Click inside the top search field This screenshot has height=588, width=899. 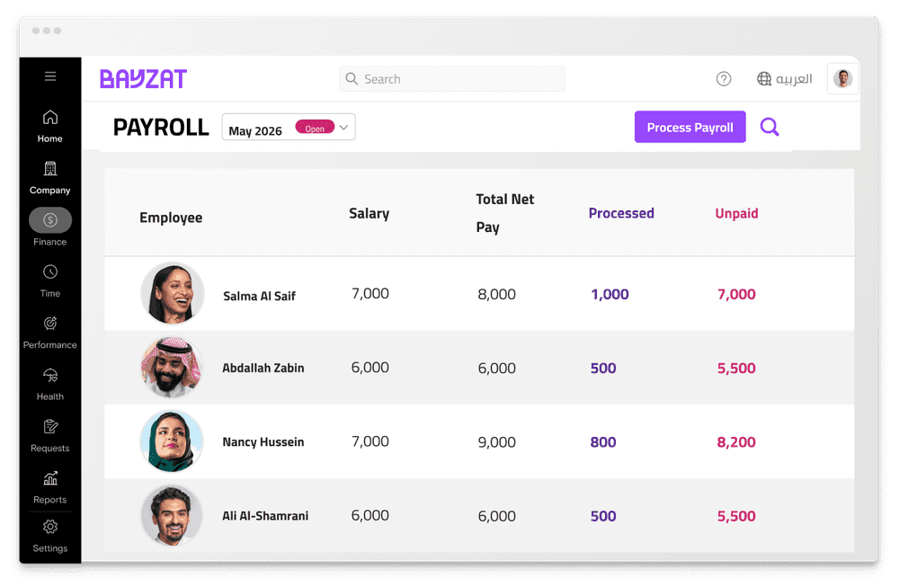452,79
